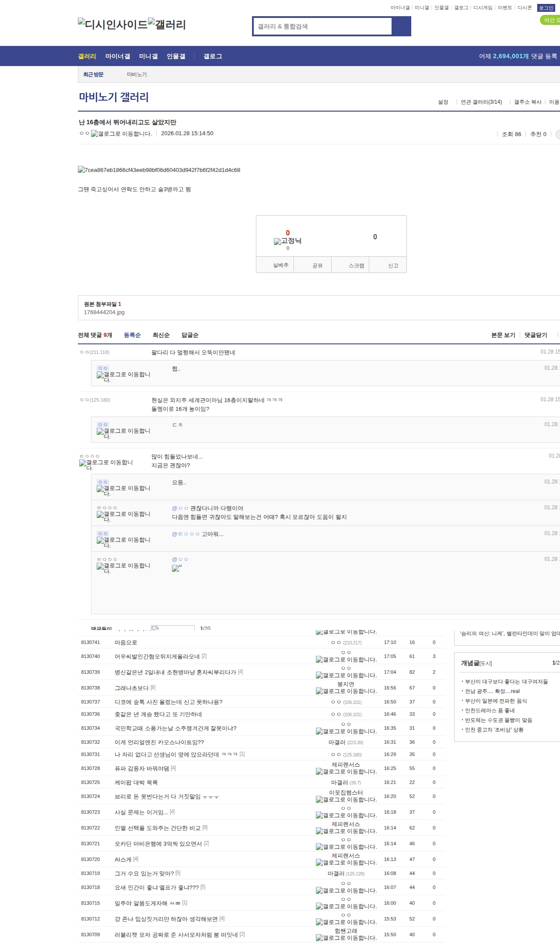The height and width of the screenshot is (945, 560).
Task: Click into the 갤러리 & 통합검색 field
Action: [323, 26]
